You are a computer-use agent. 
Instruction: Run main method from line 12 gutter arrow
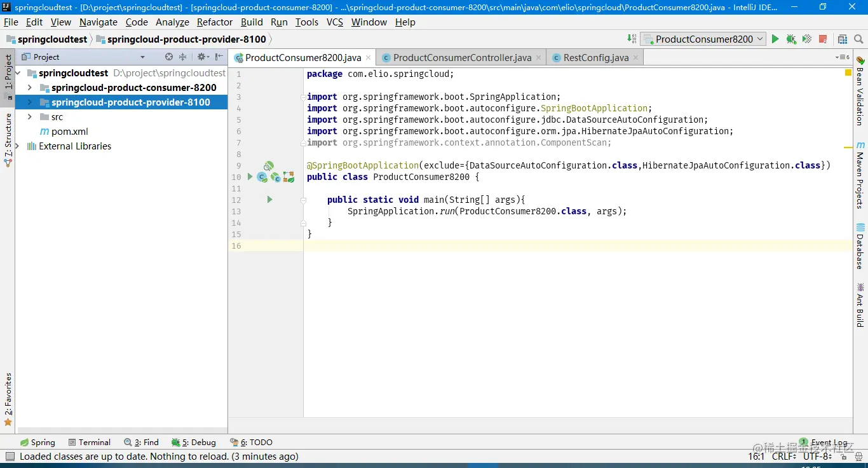click(269, 200)
